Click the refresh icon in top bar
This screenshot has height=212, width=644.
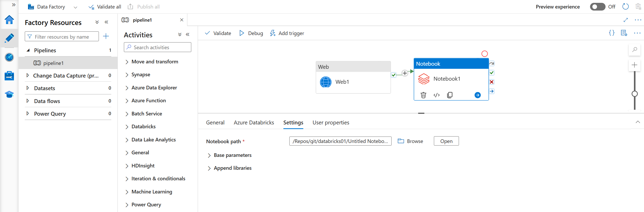(x=625, y=7)
